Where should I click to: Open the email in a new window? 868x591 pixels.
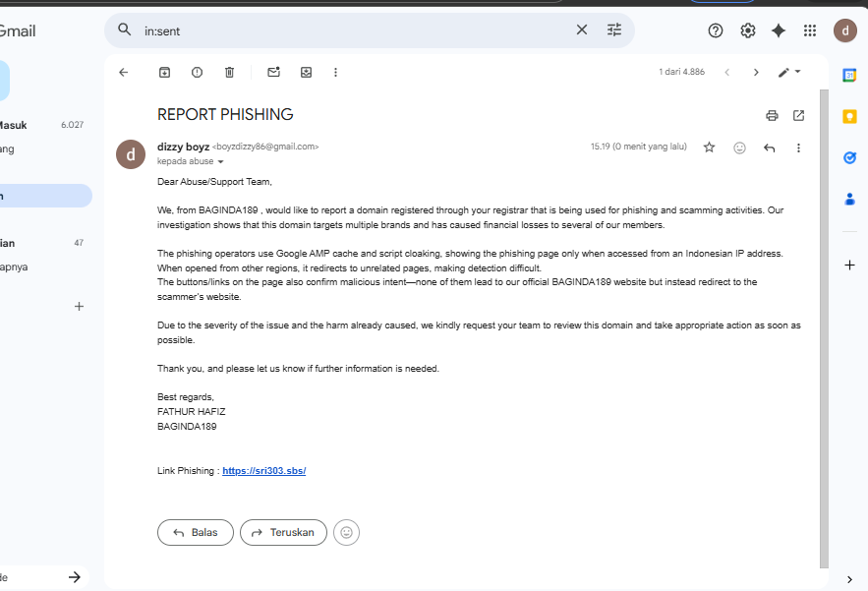point(798,115)
